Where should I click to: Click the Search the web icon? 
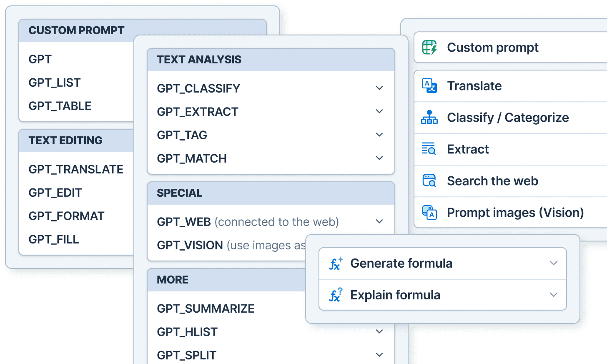point(429,181)
